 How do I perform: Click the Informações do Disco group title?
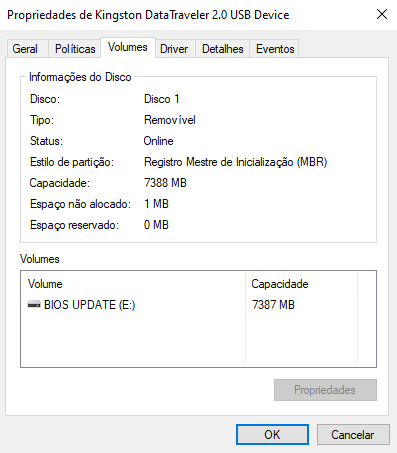pyautogui.click(x=80, y=77)
